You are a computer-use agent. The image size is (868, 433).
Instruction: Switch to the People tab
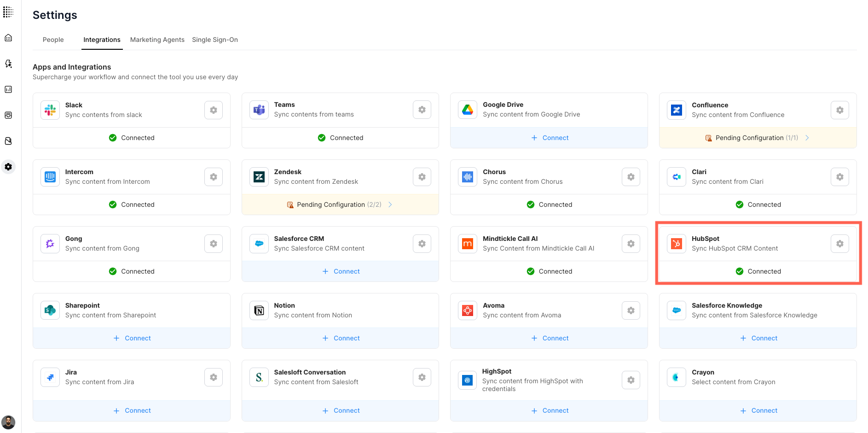click(53, 40)
